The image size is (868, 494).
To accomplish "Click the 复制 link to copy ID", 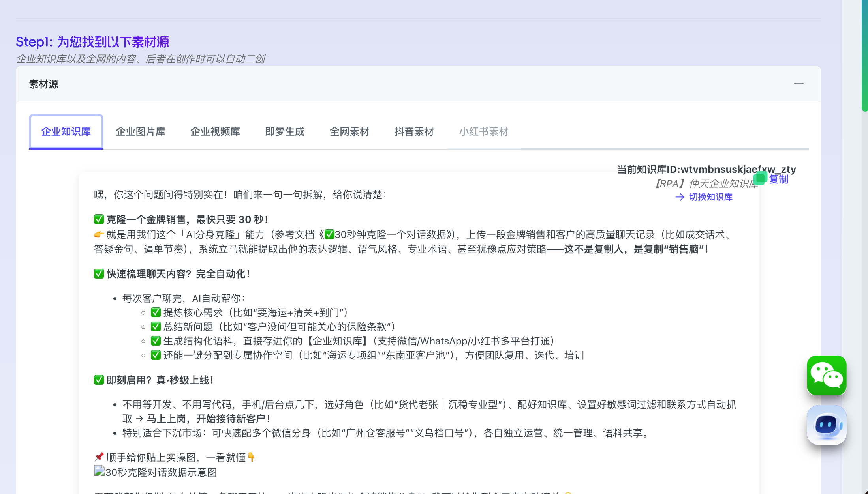I will 779,179.
